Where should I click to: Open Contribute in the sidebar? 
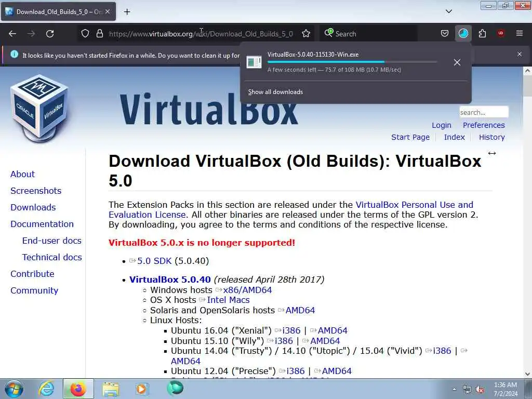point(32,274)
